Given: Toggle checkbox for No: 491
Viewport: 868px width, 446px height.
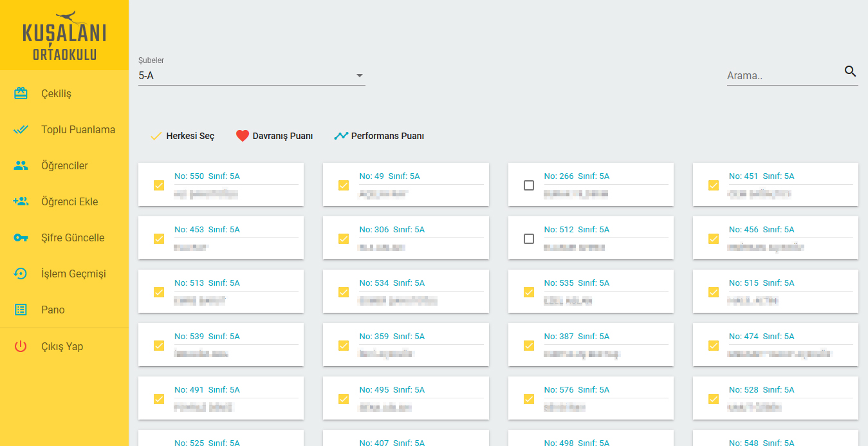Looking at the screenshot, I should [x=159, y=399].
